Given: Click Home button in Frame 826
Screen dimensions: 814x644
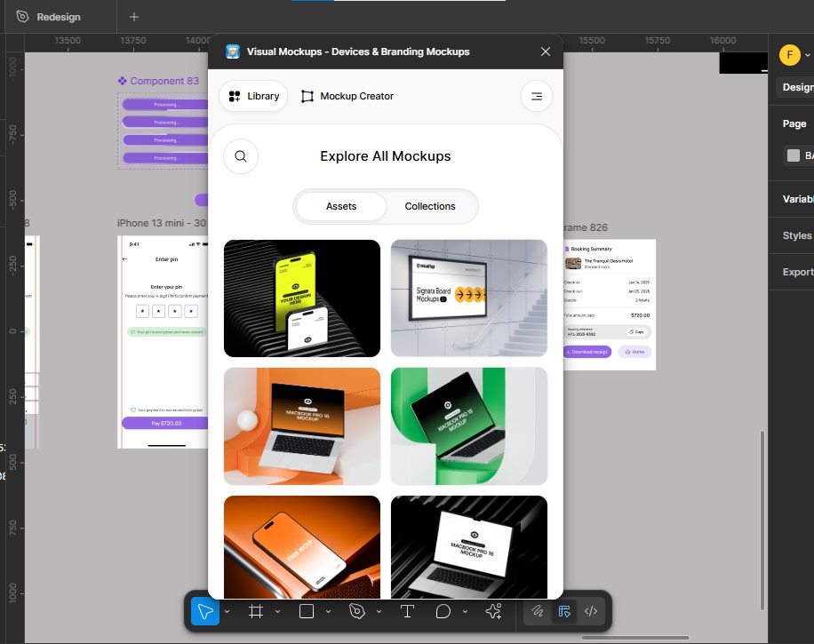Looking at the screenshot, I should coord(634,352).
